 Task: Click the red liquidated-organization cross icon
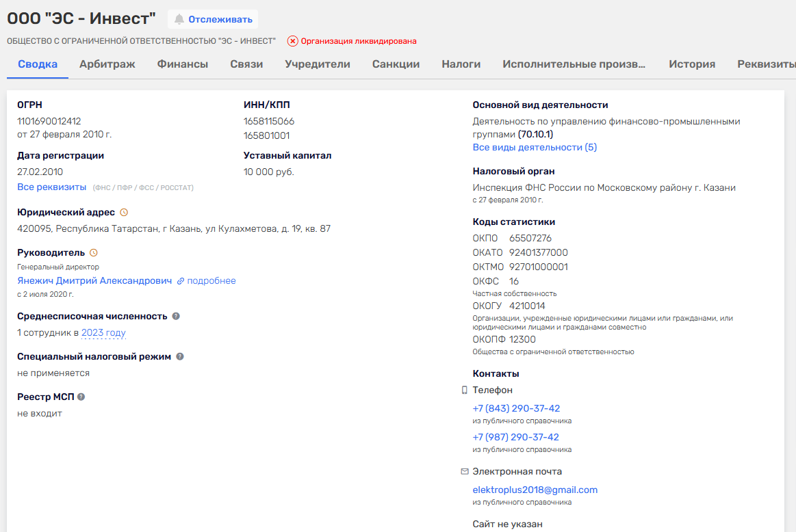point(292,41)
